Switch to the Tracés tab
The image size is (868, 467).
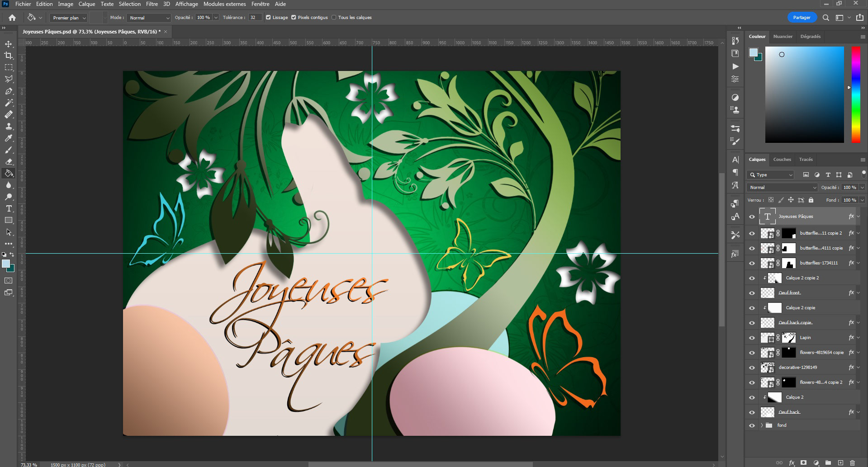click(806, 159)
